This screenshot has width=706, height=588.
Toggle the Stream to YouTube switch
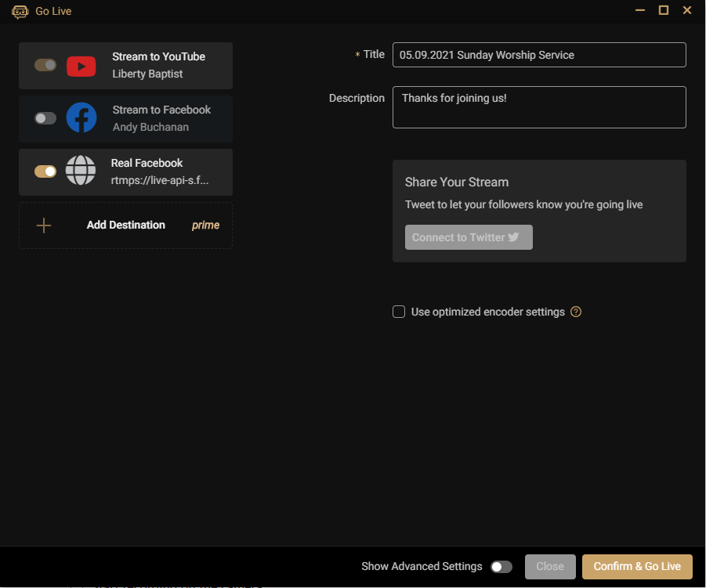pos(45,65)
